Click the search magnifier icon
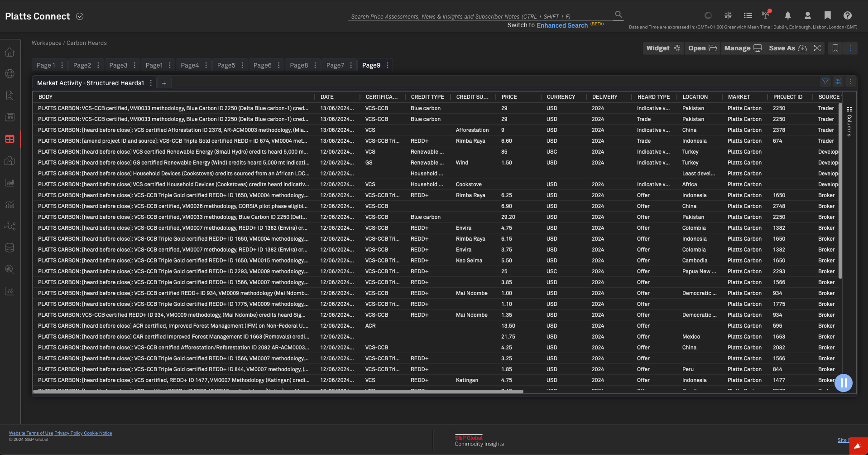Screen dimensions: 868x455 click(618, 15)
